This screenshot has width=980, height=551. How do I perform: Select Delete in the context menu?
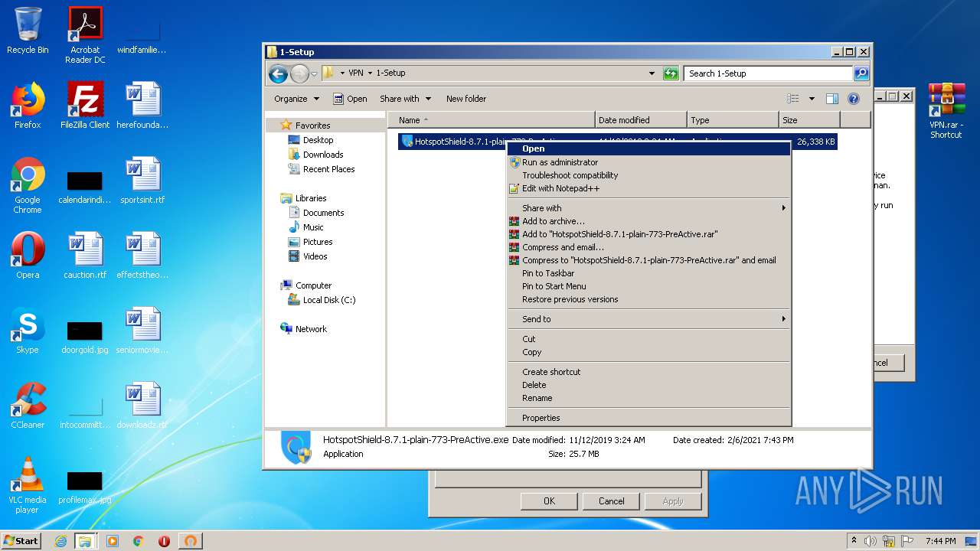point(648,385)
